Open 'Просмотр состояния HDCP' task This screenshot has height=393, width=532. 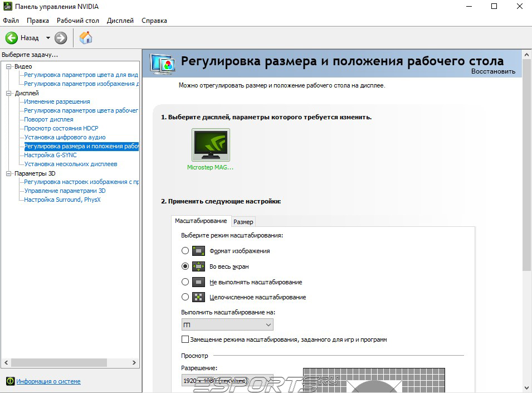[61, 128]
